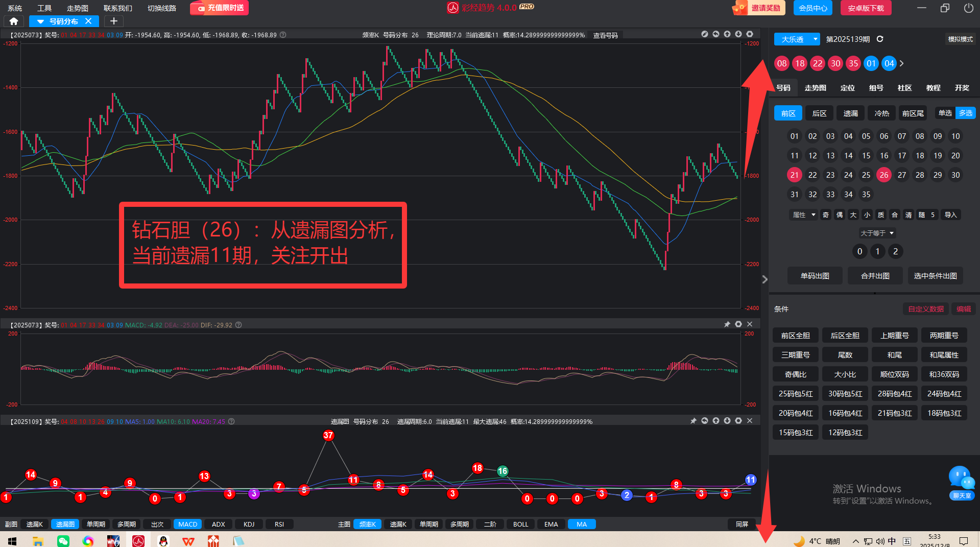Select number 26 in the number grid
The image size is (980, 547).
(884, 175)
